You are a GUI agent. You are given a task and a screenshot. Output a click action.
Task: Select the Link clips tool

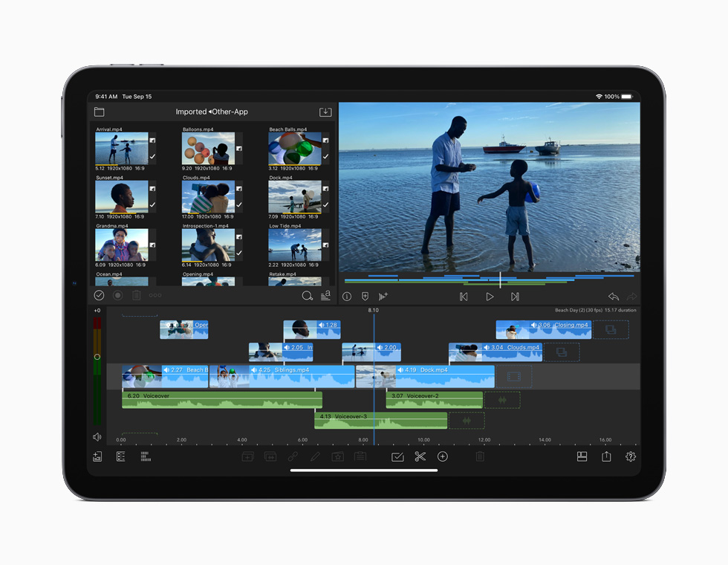click(x=292, y=456)
